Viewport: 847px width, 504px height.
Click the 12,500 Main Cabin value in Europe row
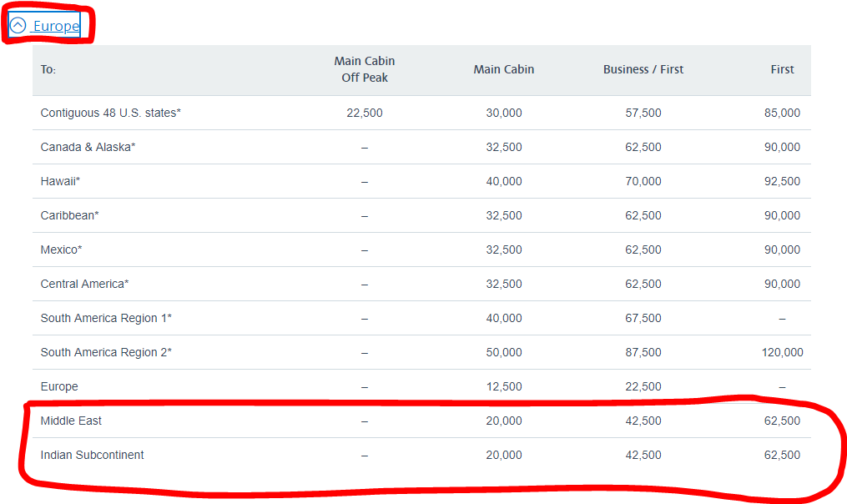[x=503, y=386]
